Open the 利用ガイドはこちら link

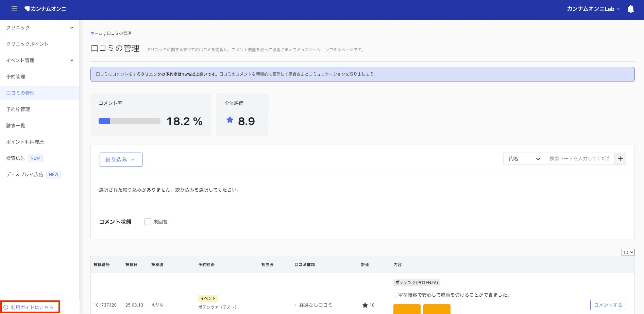point(32,307)
